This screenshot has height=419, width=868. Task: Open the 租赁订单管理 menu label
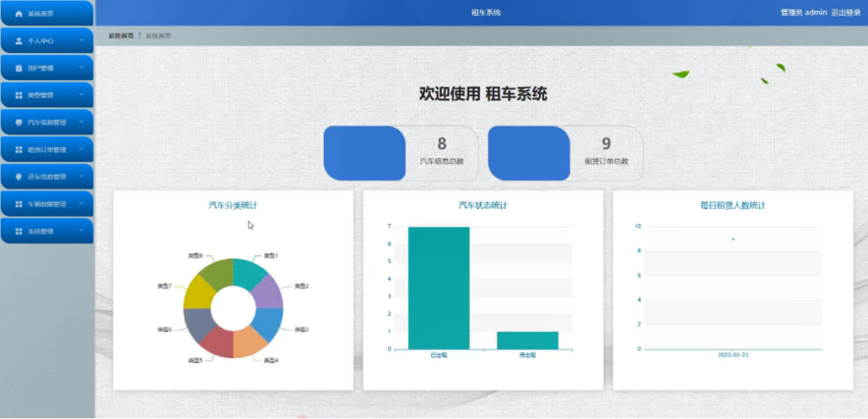click(x=47, y=150)
